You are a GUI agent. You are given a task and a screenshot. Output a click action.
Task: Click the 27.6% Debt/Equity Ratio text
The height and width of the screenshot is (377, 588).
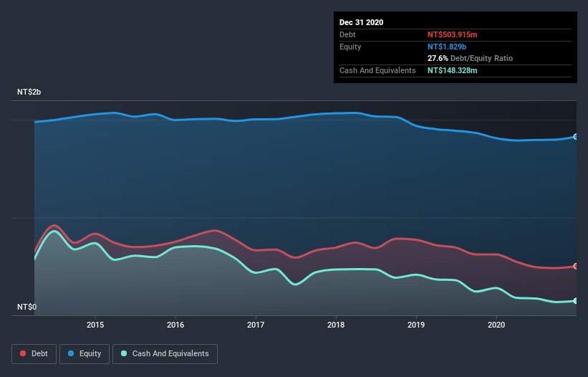[x=471, y=58]
